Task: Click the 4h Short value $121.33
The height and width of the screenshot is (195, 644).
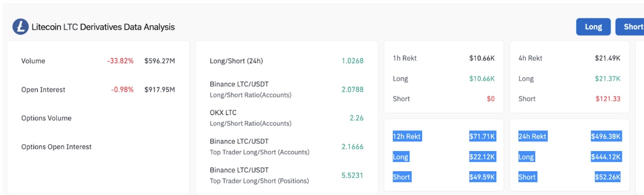Action: [x=608, y=99]
